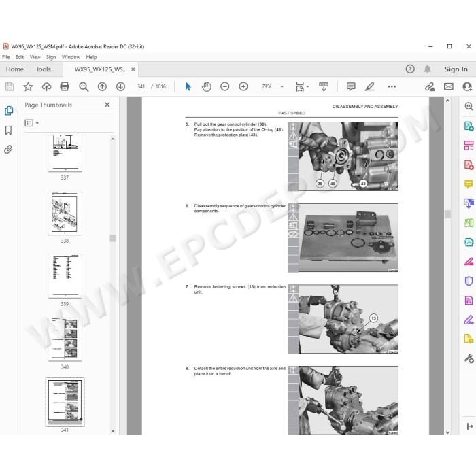Click document scrollbar up arrow

coord(447,101)
